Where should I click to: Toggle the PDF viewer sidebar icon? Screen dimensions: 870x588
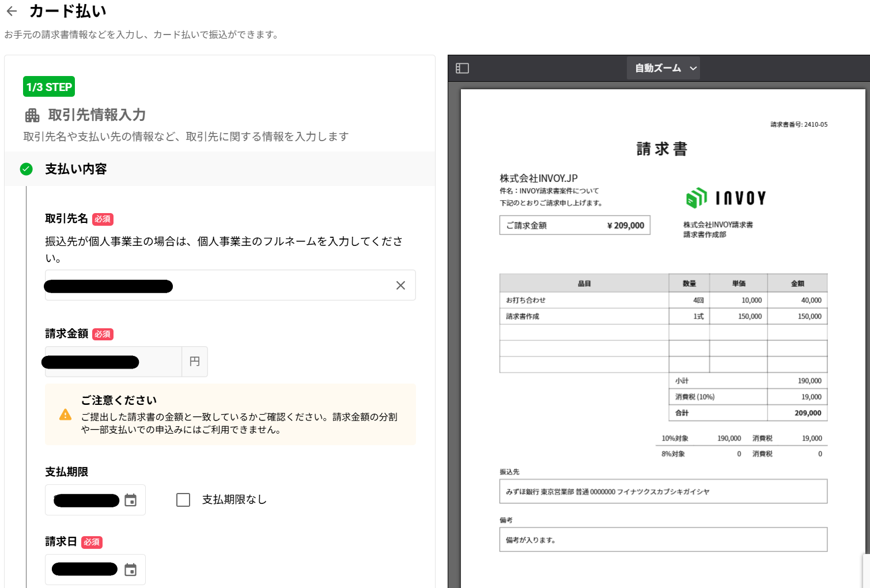462,68
